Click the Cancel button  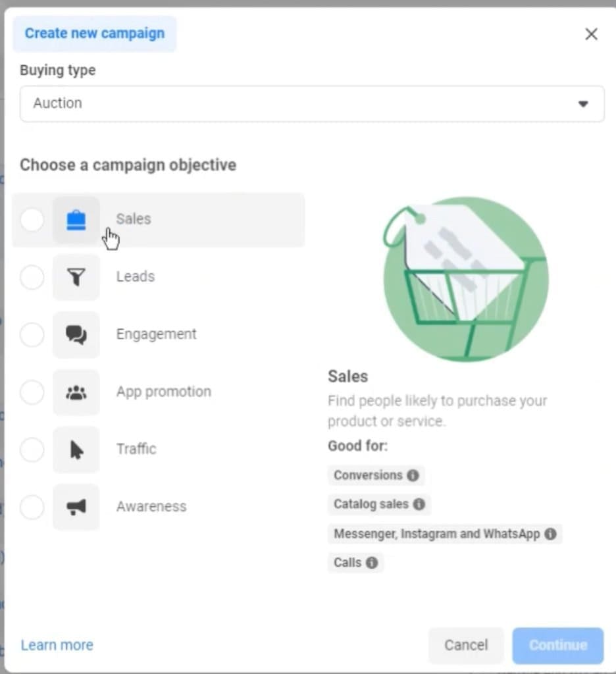point(466,645)
